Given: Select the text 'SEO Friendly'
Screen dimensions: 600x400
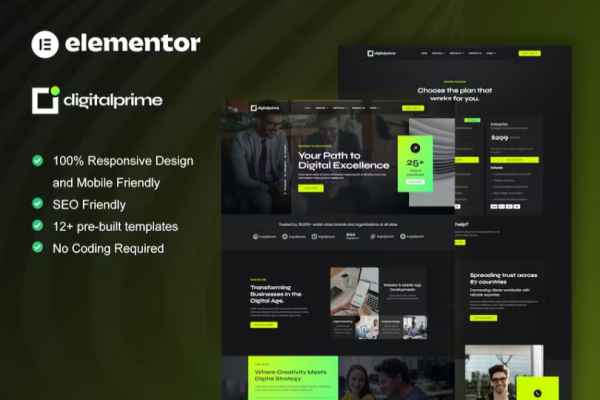Looking at the screenshot, I should pyautogui.click(x=89, y=205).
